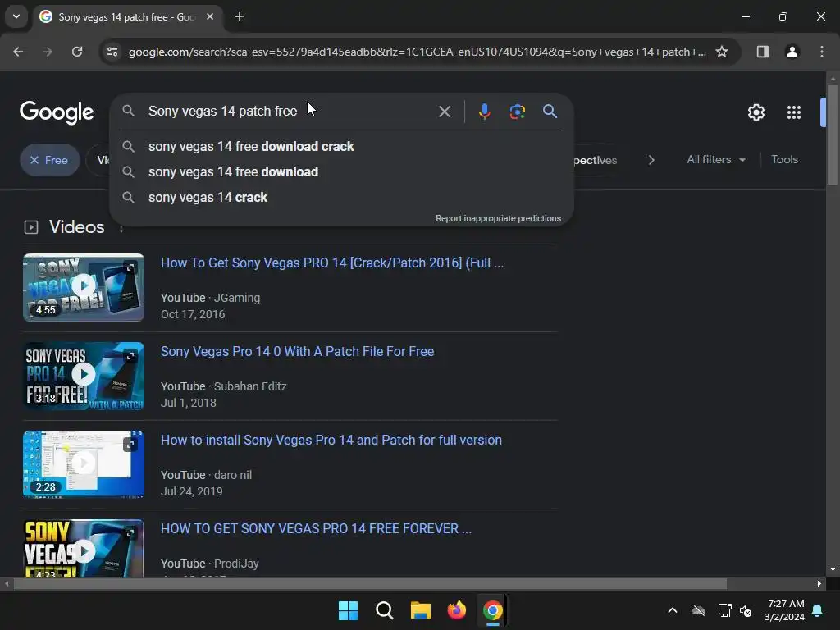Play the 2:28 daro nil video thumbnail
The width and height of the screenshot is (840, 630).
(84, 464)
